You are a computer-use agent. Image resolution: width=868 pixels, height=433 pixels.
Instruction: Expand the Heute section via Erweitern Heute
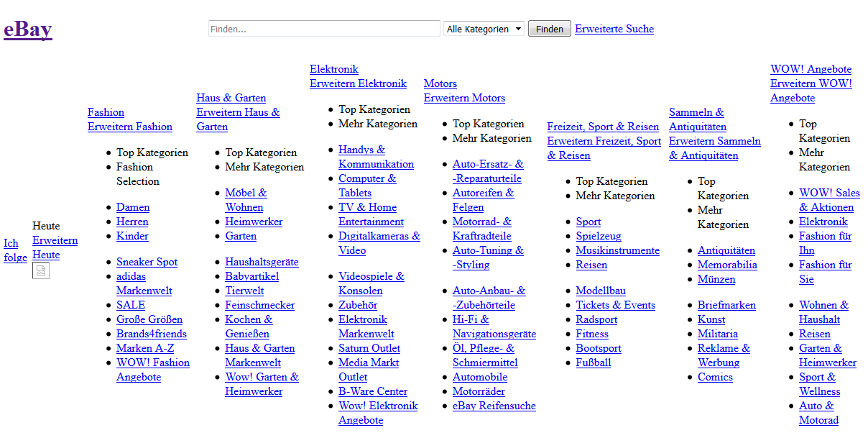pyautogui.click(x=55, y=247)
